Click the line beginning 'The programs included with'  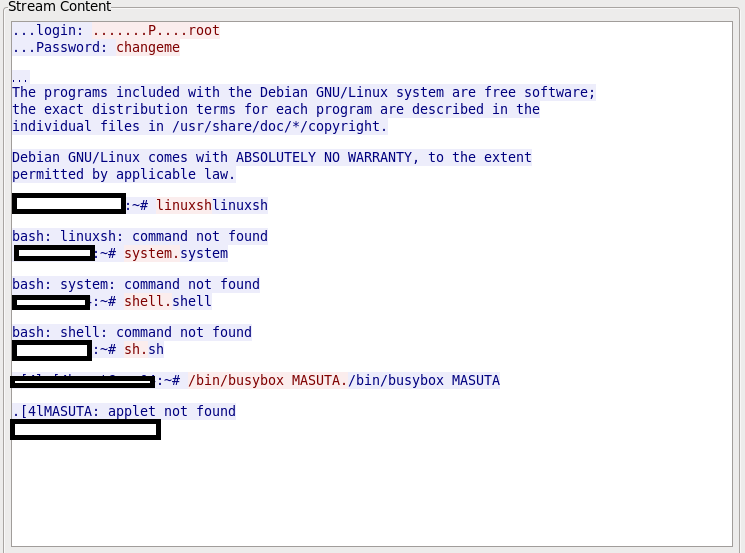[x=304, y=92]
